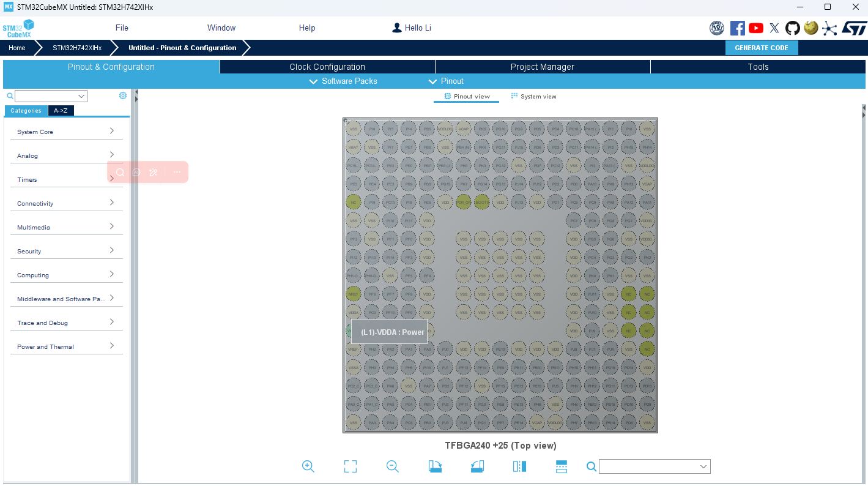Switch to Pinout view
Screen dimensions: 868x486
[467, 97]
